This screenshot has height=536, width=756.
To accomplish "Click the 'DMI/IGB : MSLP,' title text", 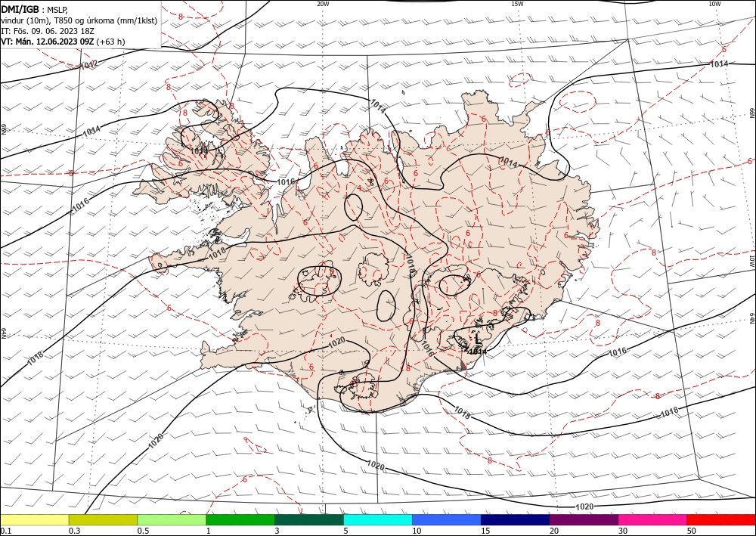I will pos(34,8).
